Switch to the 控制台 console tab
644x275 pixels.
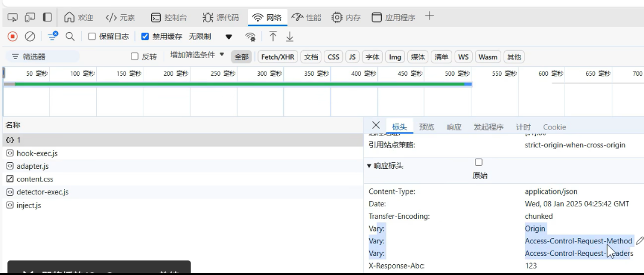[x=169, y=18]
